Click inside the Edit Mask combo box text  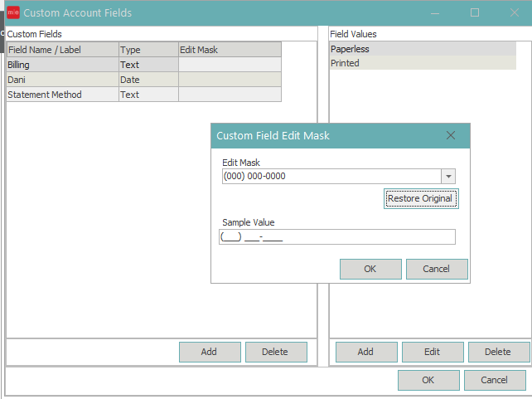tap(330, 176)
